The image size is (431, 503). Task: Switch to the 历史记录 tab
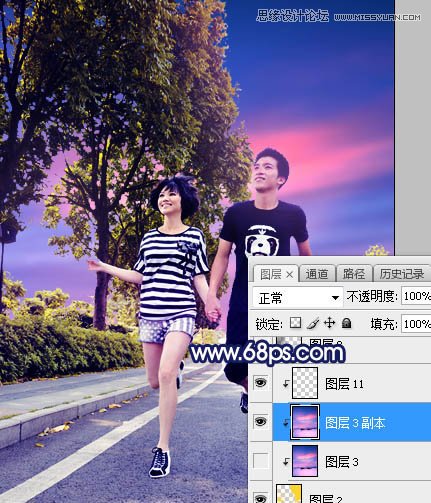coord(401,274)
